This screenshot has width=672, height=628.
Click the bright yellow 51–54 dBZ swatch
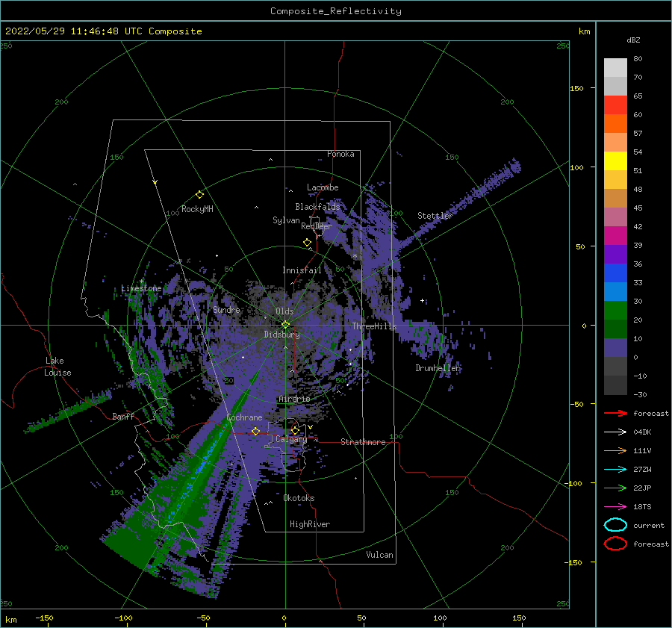pos(615,161)
